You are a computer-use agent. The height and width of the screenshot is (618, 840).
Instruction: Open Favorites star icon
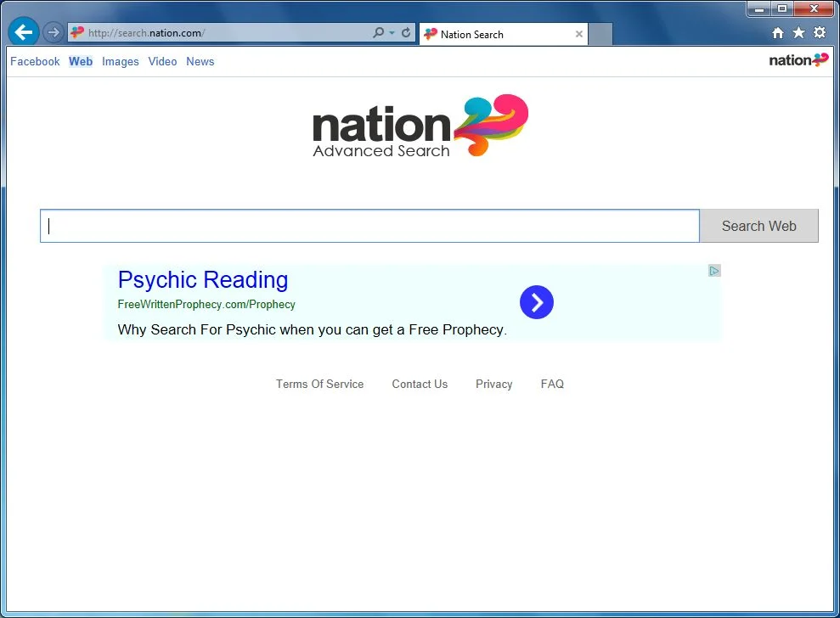click(x=798, y=32)
